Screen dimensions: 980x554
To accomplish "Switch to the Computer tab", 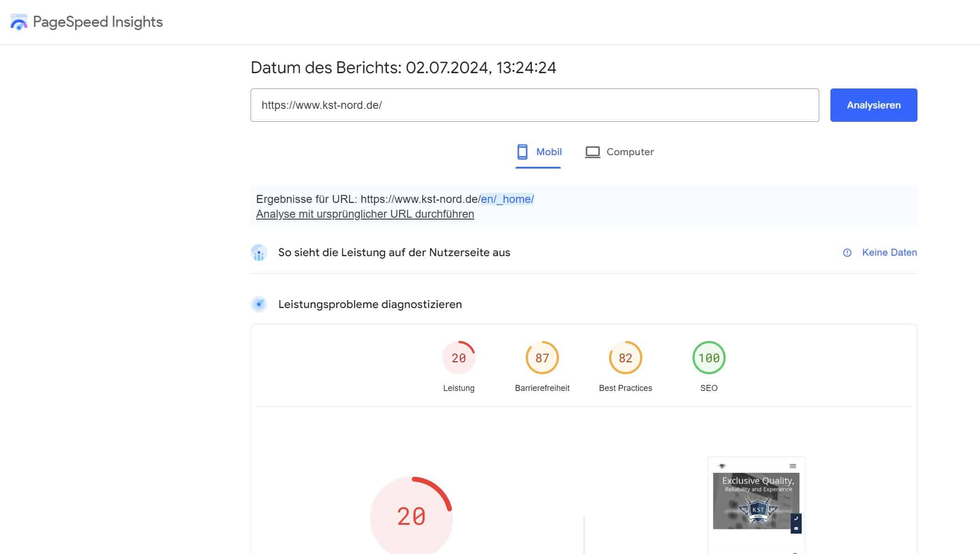I will tap(619, 152).
